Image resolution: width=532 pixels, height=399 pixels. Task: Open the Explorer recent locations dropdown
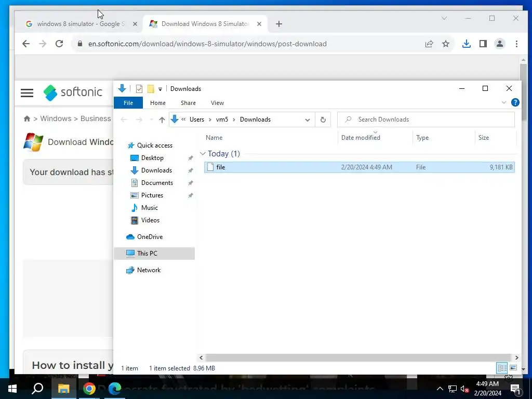(151, 119)
